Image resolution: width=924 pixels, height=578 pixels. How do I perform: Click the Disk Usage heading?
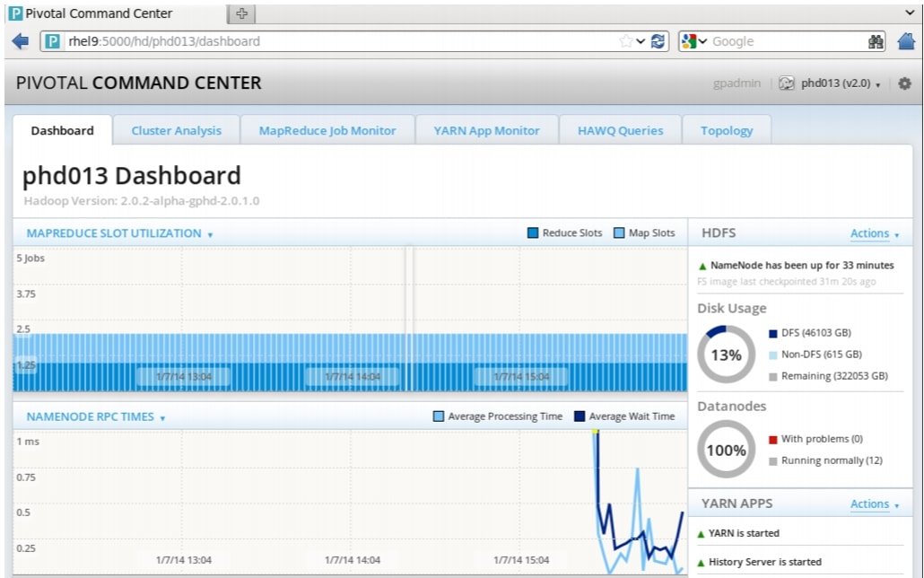pos(732,309)
